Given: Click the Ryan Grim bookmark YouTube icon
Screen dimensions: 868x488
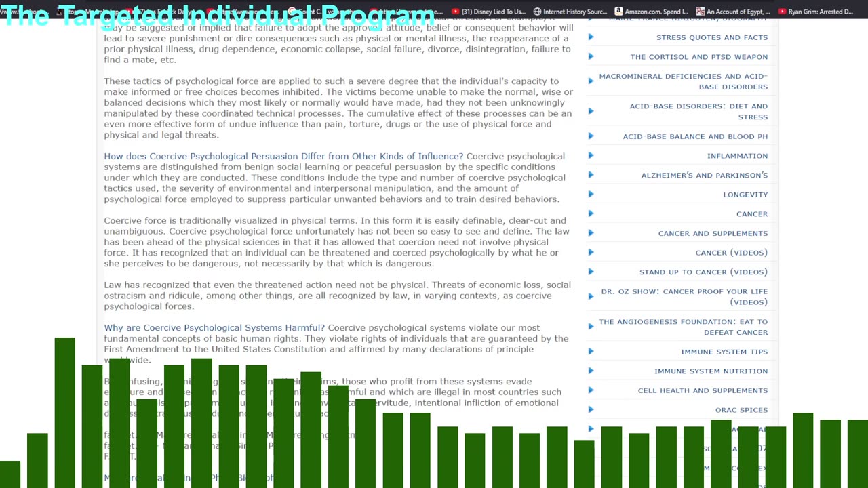Looking at the screenshot, I should [x=782, y=12].
